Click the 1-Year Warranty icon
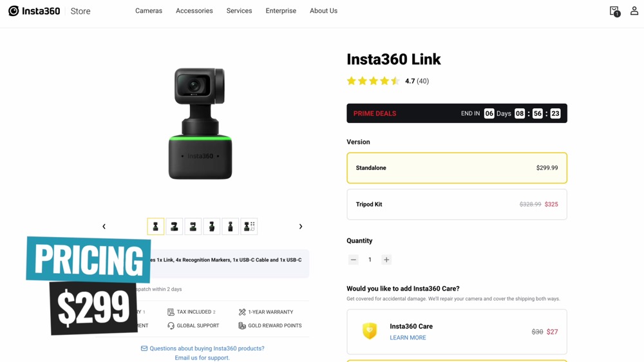Viewport: 644px width, 362px height. 242,312
